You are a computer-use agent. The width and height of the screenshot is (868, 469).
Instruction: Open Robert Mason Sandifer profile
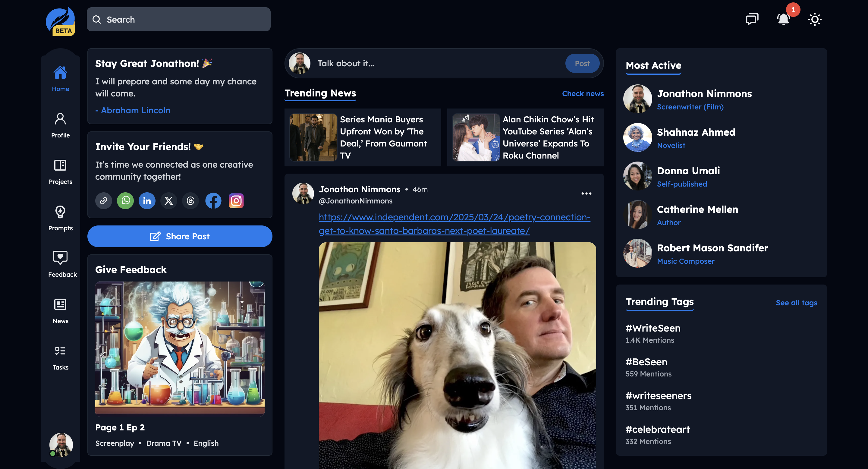(x=712, y=248)
